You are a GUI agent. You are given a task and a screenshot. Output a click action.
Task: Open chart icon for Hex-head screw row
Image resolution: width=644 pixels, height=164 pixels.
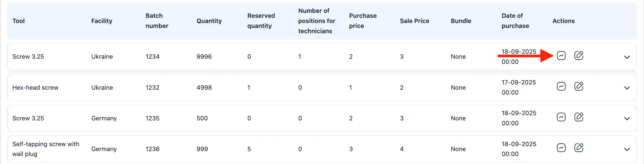pos(561,86)
